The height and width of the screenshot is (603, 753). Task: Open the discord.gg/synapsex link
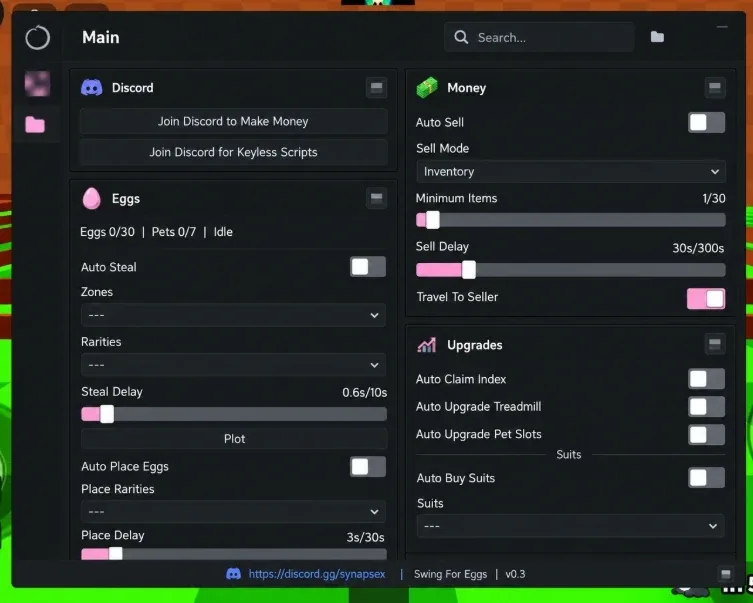(317, 574)
